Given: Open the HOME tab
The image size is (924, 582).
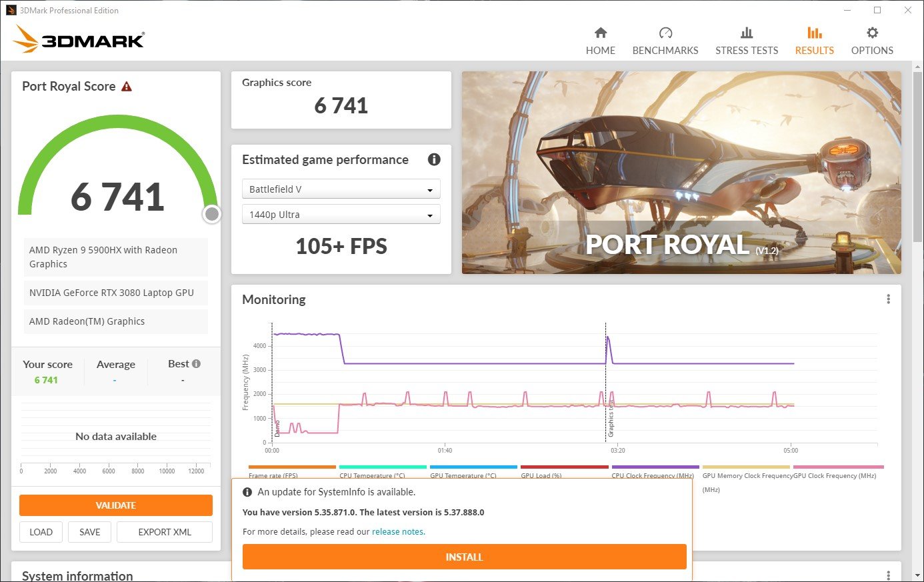Looking at the screenshot, I should point(601,41).
